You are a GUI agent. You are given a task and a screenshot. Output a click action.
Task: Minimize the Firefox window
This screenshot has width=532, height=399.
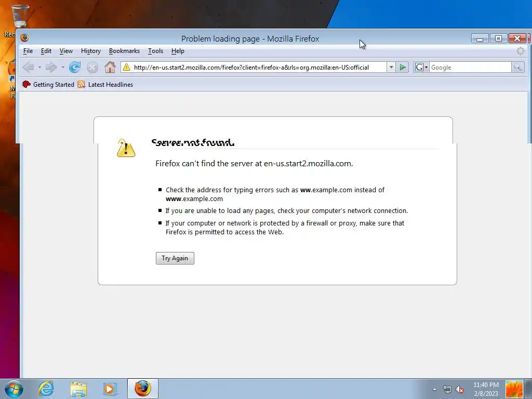click(x=480, y=38)
